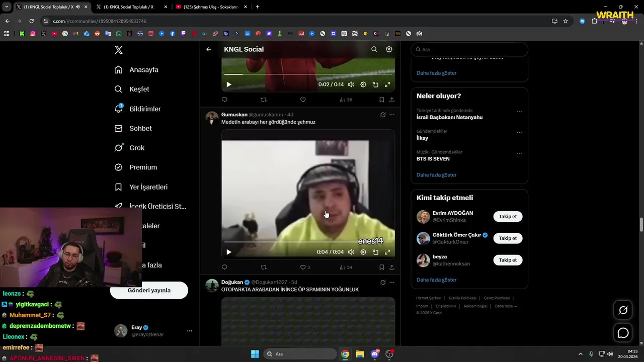Image resolution: width=644 pixels, height=362 pixels.
Task: Bookmark the top post with 36 views
Action: (382, 100)
